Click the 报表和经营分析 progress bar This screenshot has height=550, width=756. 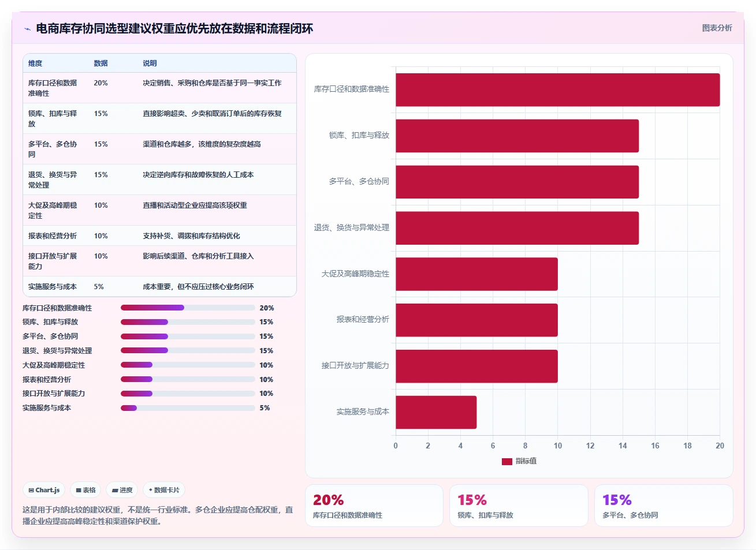(188, 379)
